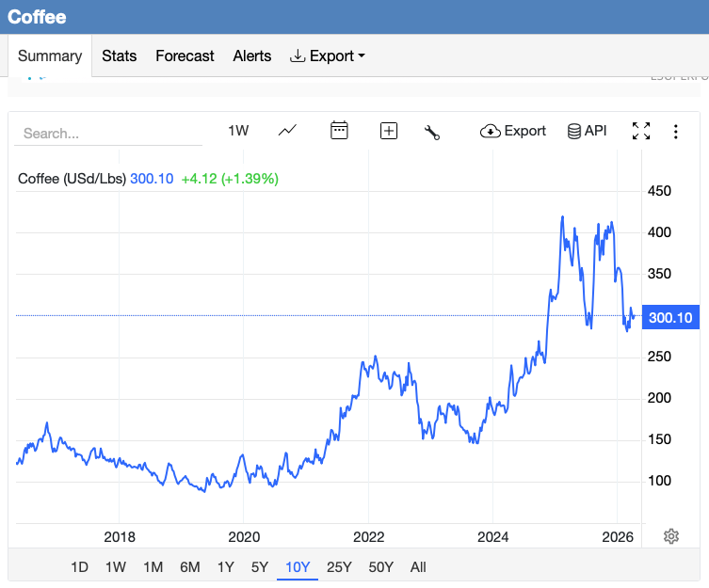Viewport: 709px width, 588px height.
Task: Click the 450 y-axis label
Action: tap(659, 191)
